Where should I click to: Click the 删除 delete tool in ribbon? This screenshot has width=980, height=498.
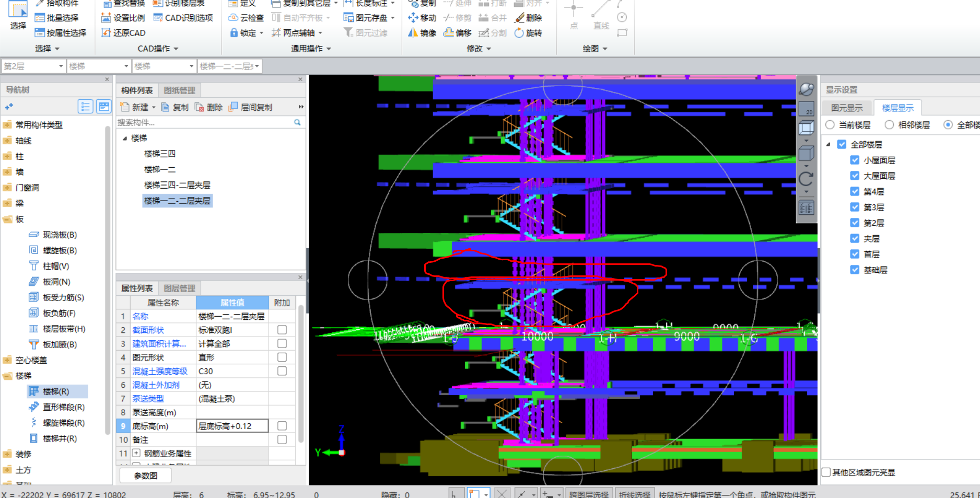(528, 18)
